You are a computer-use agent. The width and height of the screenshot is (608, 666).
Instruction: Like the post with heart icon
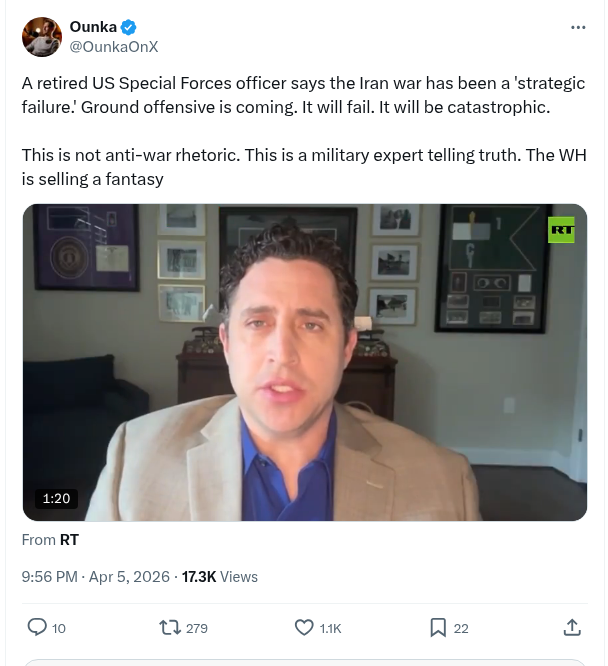pos(304,627)
